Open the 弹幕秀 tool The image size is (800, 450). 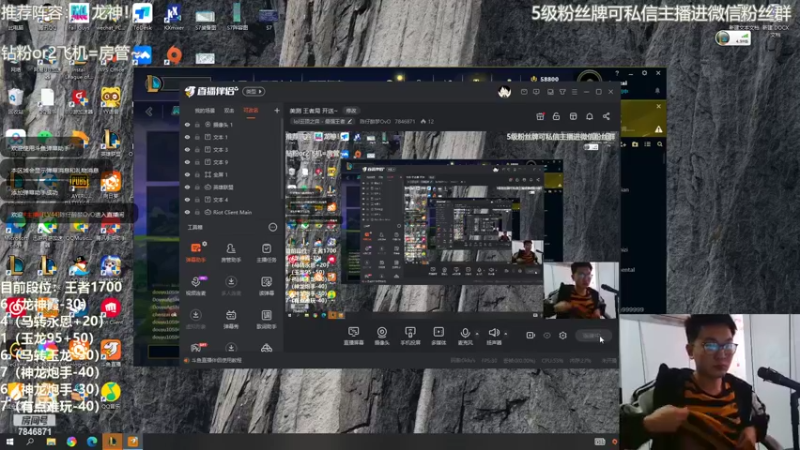(231, 319)
